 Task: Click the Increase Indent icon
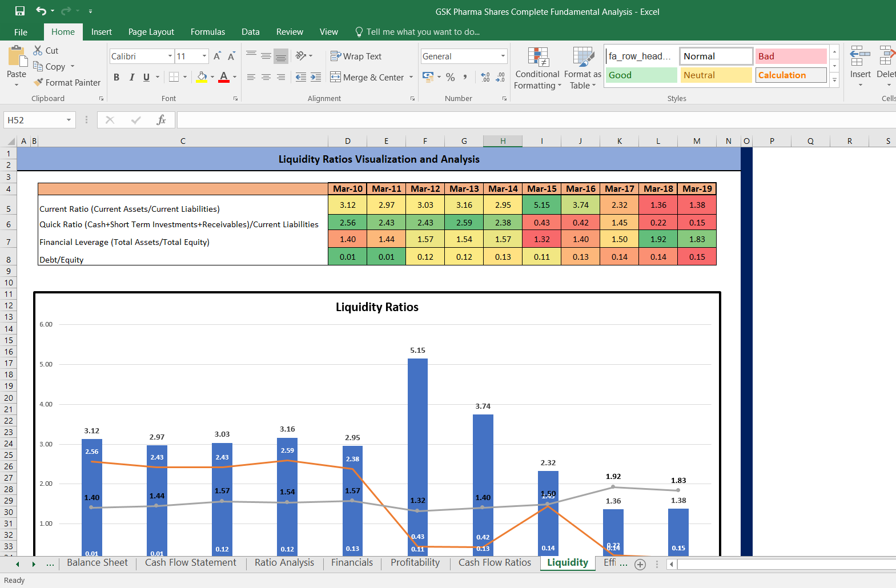tap(316, 77)
